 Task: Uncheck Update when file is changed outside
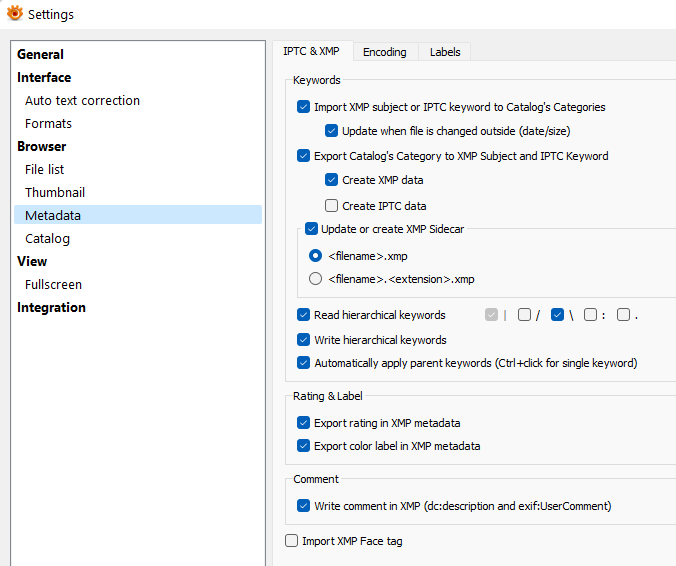[x=332, y=131]
